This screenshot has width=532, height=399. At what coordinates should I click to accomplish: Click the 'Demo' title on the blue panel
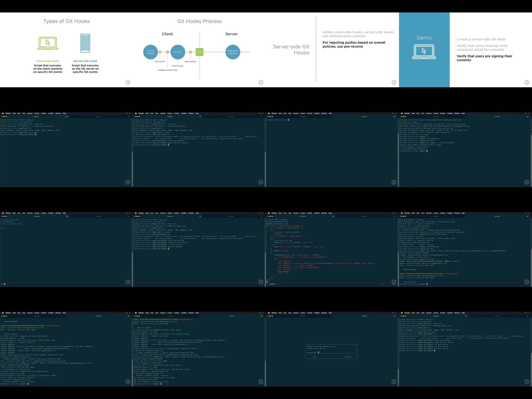[424, 38]
